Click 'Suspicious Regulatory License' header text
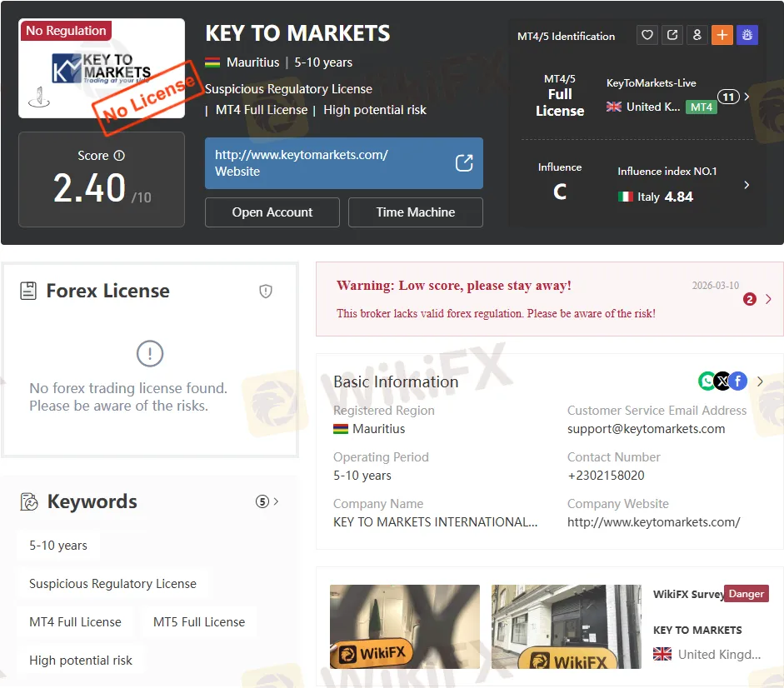Viewport: 784px width, 688px height. click(x=288, y=89)
